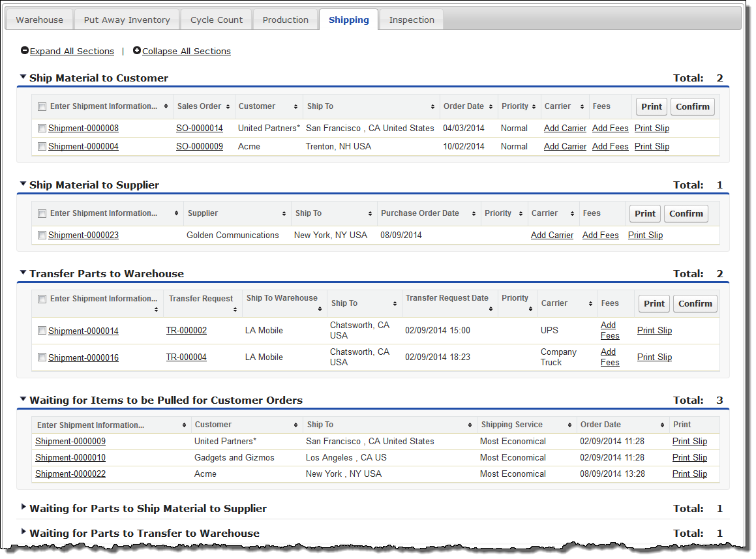Sort the Order Date column in customer table
The image size is (756, 559).
[490, 107]
